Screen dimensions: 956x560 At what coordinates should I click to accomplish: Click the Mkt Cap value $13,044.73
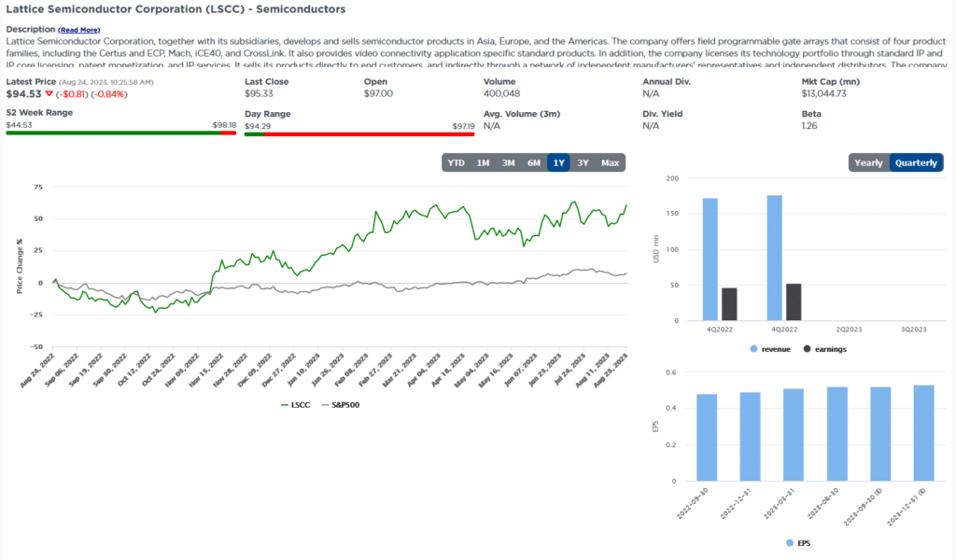(x=823, y=93)
